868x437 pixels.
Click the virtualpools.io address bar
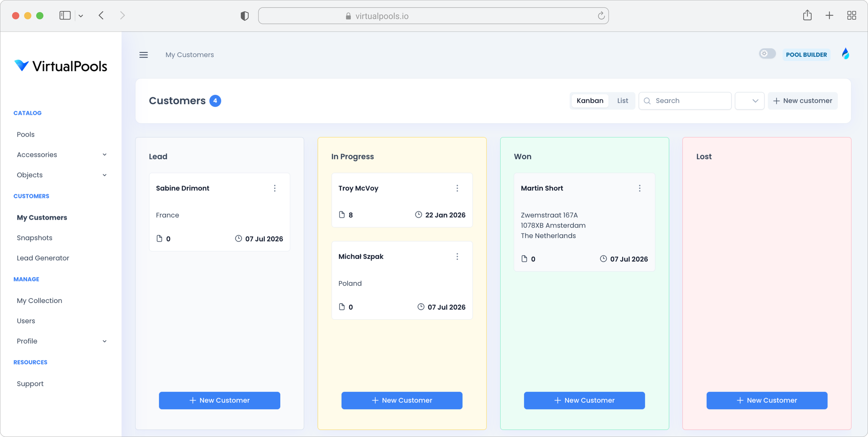point(433,16)
